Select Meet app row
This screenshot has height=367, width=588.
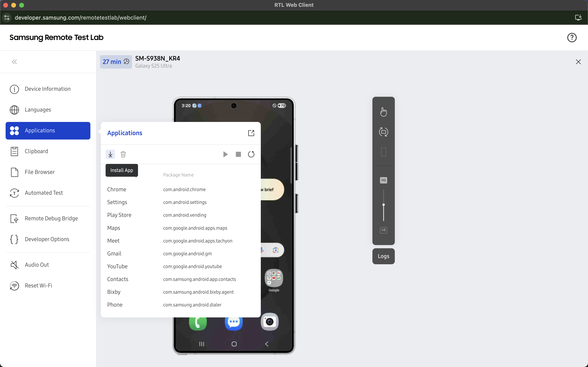point(181,241)
